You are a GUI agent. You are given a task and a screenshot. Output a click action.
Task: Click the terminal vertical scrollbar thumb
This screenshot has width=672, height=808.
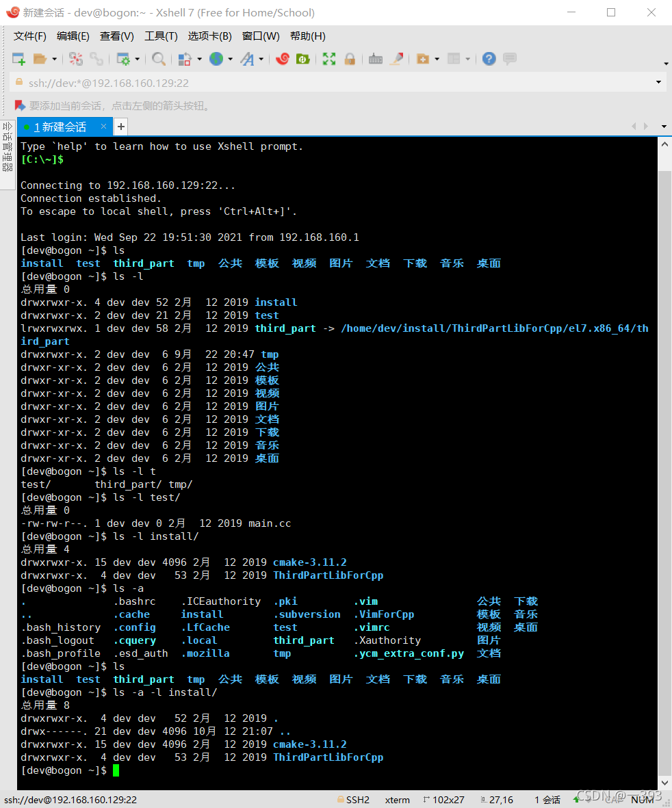664,471
